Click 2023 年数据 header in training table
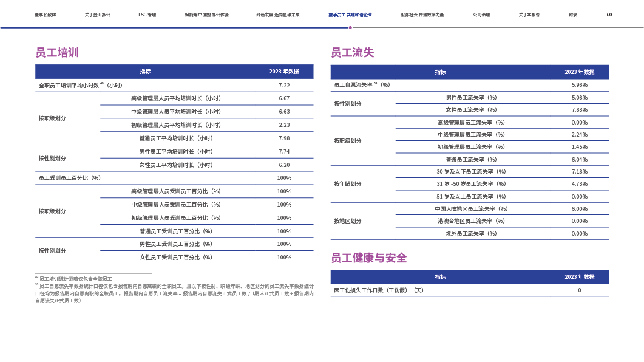 click(x=284, y=72)
